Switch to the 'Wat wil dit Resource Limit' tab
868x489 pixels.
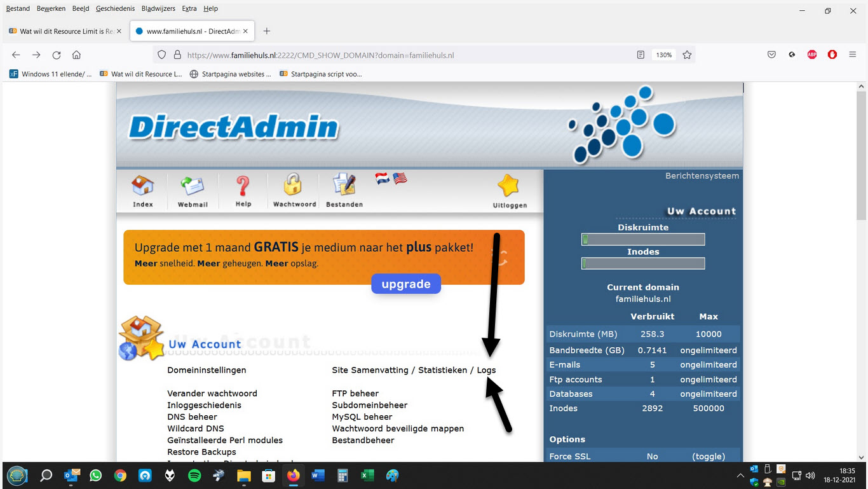(x=66, y=31)
